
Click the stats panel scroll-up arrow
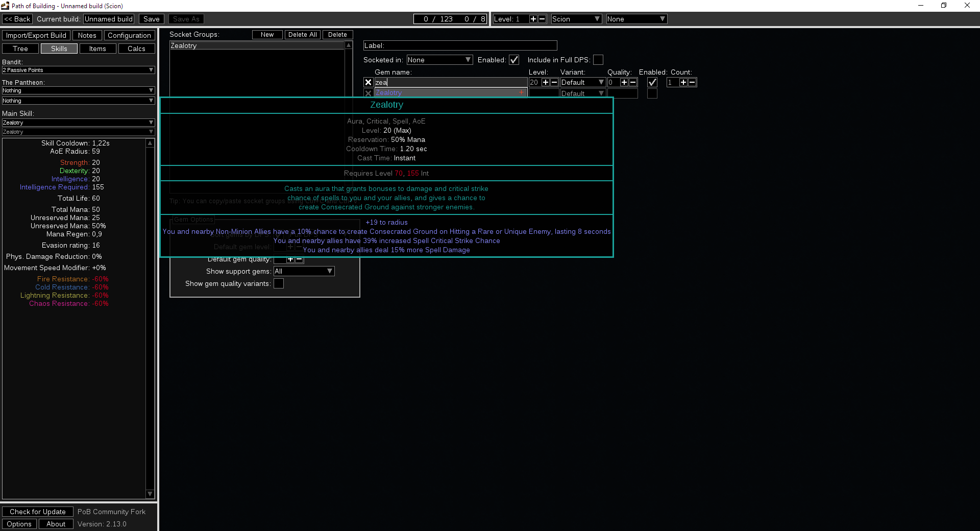[x=150, y=143]
